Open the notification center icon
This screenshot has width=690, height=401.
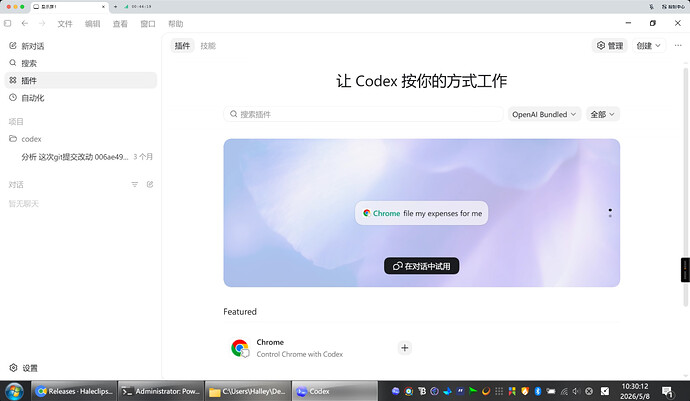[668, 391]
